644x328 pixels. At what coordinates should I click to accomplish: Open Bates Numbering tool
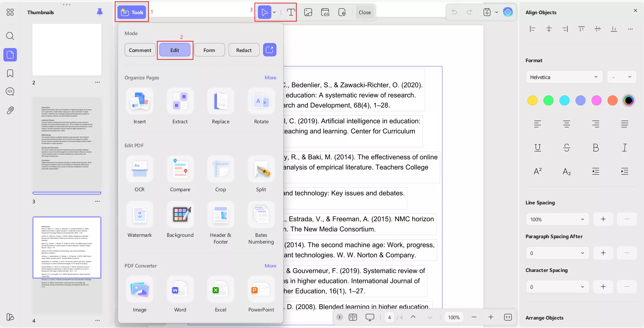click(261, 215)
